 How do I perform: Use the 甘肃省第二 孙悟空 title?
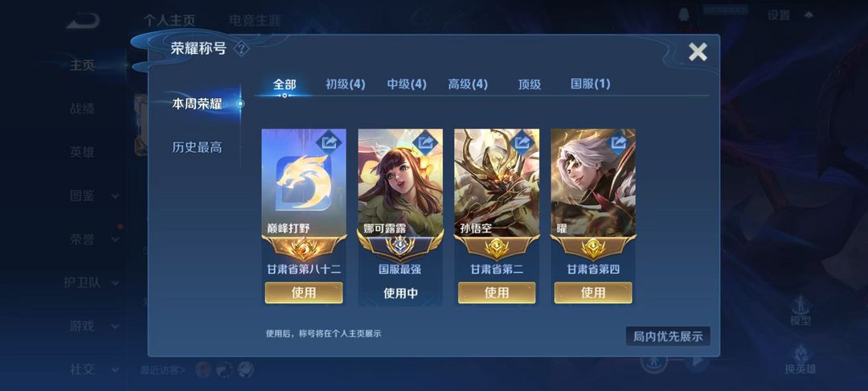(497, 293)
